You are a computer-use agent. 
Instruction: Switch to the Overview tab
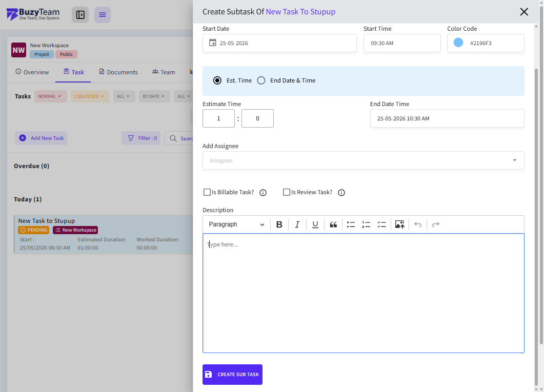click(32, 72)
